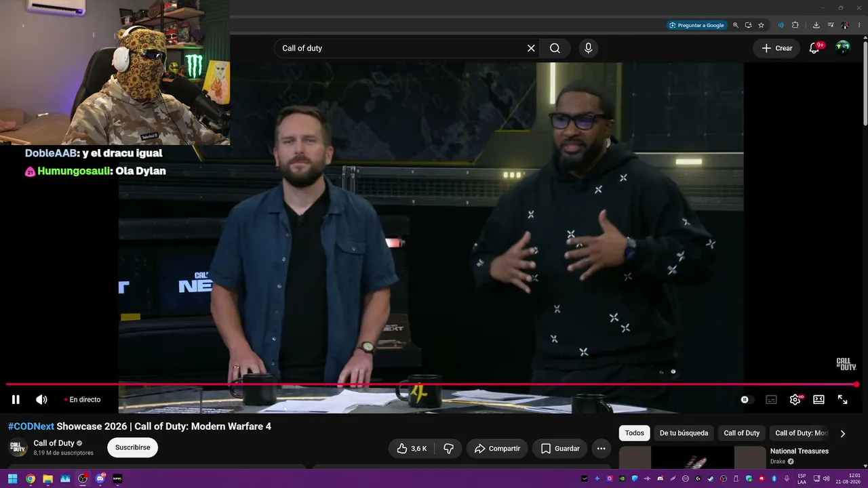Open the browser downloads
Viewport: 868px width, 488px height.
tap(816, 25)
